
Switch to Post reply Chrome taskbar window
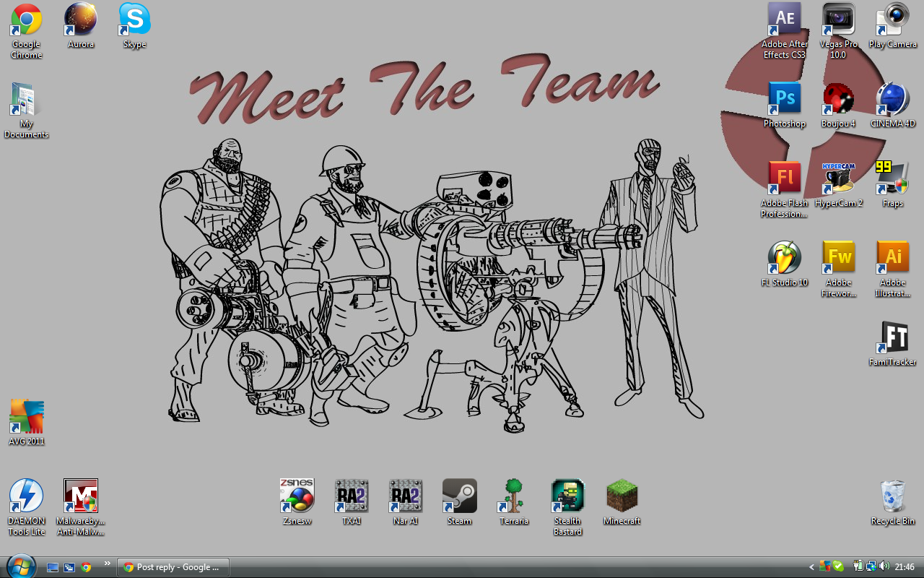[x=173, y=567]
